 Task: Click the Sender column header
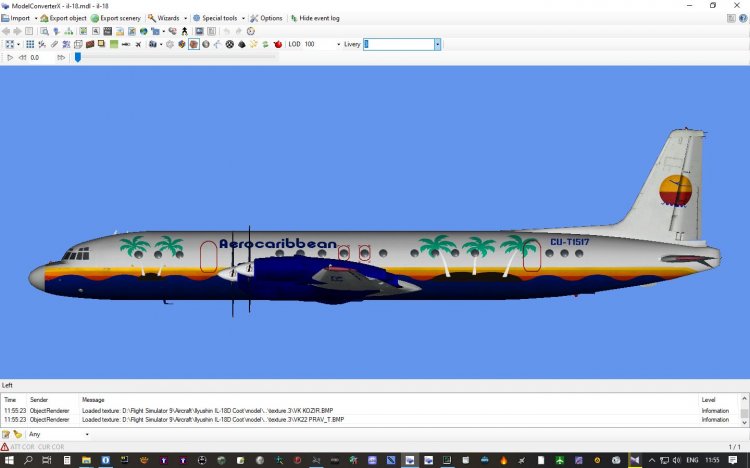coord(39,400)
